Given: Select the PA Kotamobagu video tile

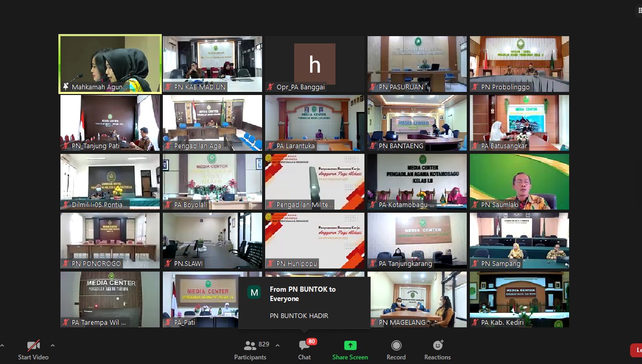Looking at the screenshot, I should click(x=417, y=181).
